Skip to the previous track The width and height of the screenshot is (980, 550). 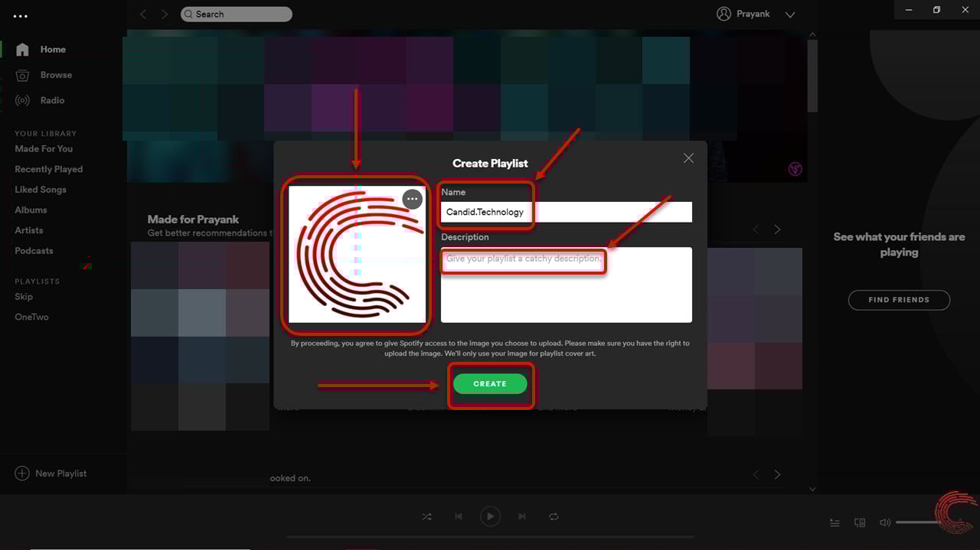point(459,517)
